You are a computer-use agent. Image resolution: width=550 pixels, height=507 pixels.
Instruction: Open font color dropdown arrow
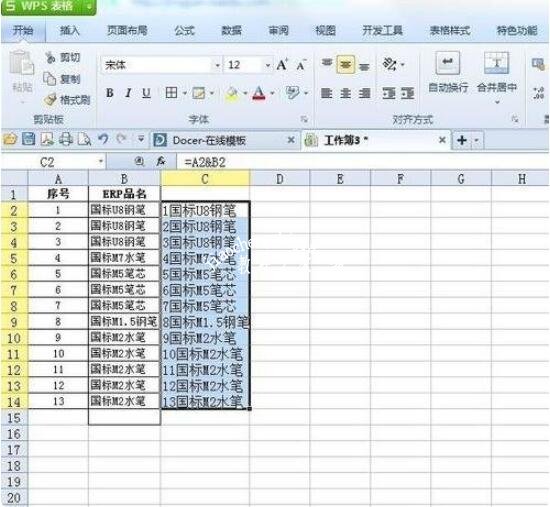272,93
